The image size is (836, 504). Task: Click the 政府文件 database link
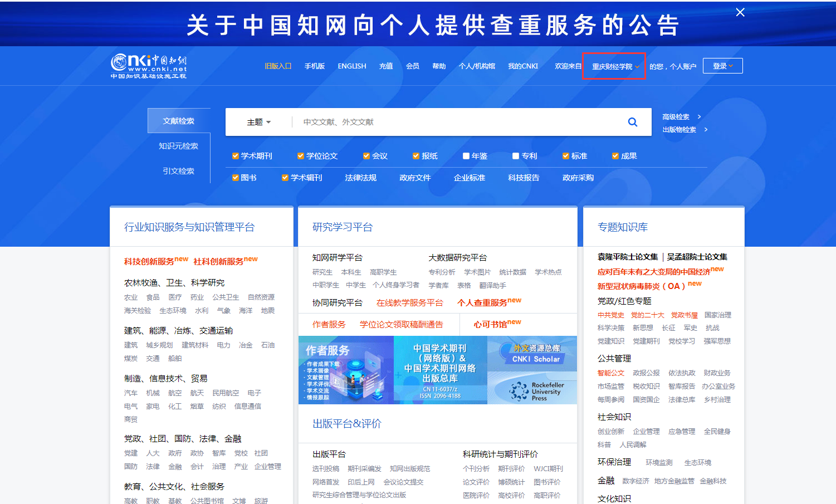(415, 178)
